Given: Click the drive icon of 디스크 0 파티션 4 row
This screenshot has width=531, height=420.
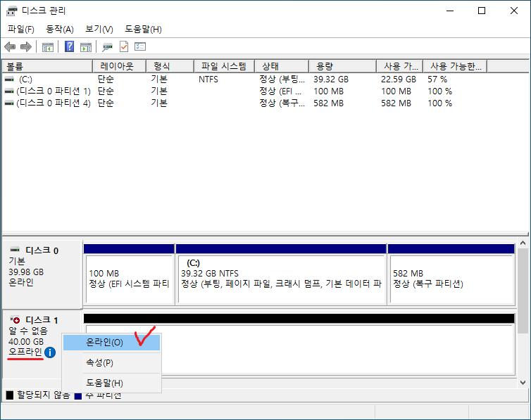Looking at the screenshot, I should (x=9, y=103).
